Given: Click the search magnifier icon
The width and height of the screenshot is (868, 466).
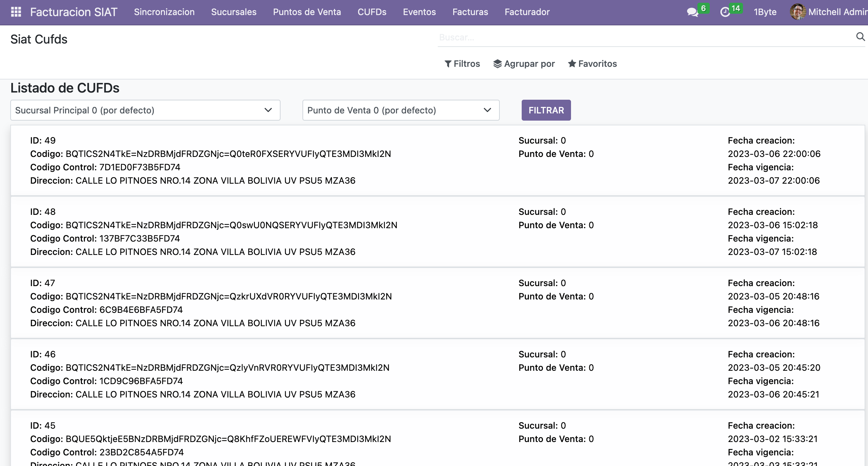Looking at the screenshot, I should (860, 37).
